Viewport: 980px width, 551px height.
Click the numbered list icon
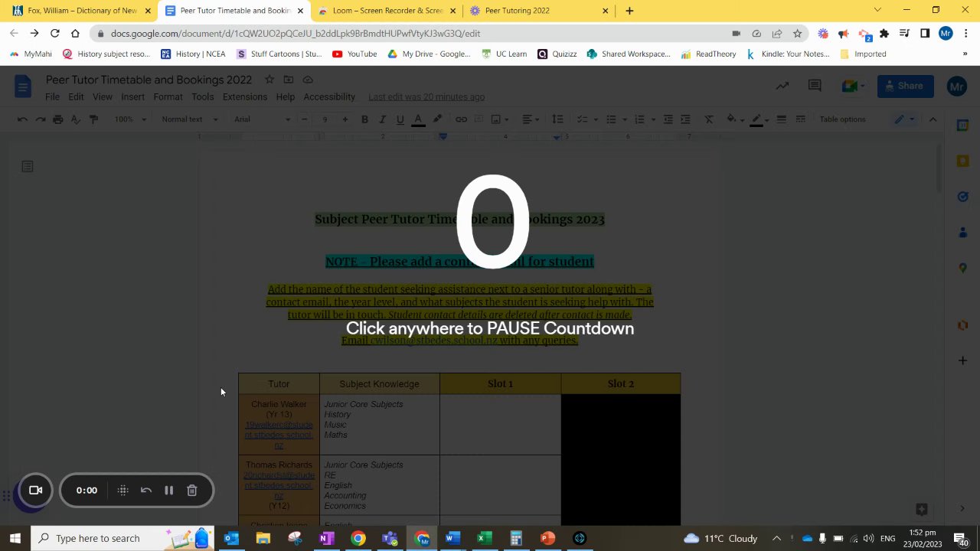tap(639, 119)
